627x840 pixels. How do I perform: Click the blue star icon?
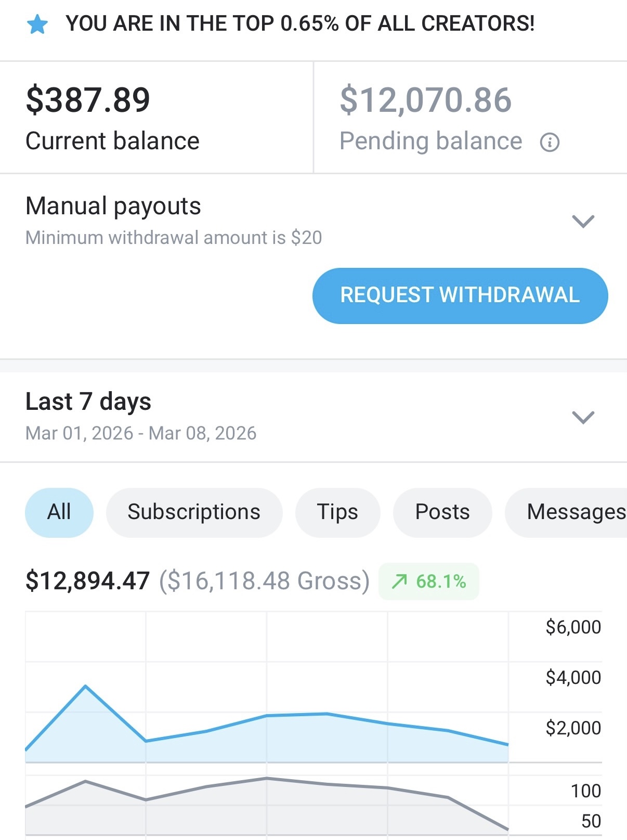37,24
